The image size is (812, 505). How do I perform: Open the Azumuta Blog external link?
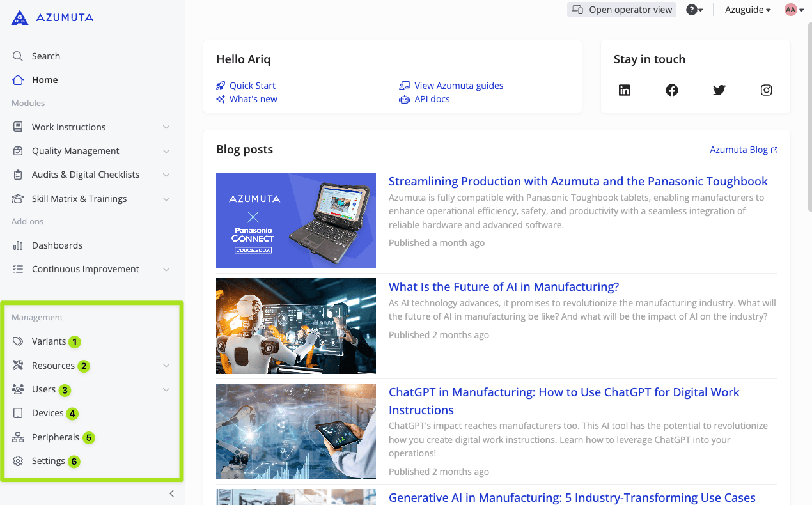click(x=744, y=150)
